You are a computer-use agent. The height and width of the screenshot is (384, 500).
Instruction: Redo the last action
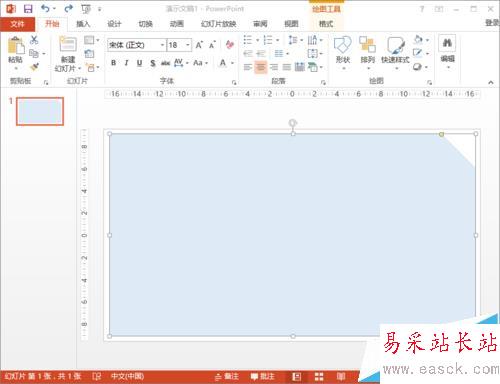[69, 9]
